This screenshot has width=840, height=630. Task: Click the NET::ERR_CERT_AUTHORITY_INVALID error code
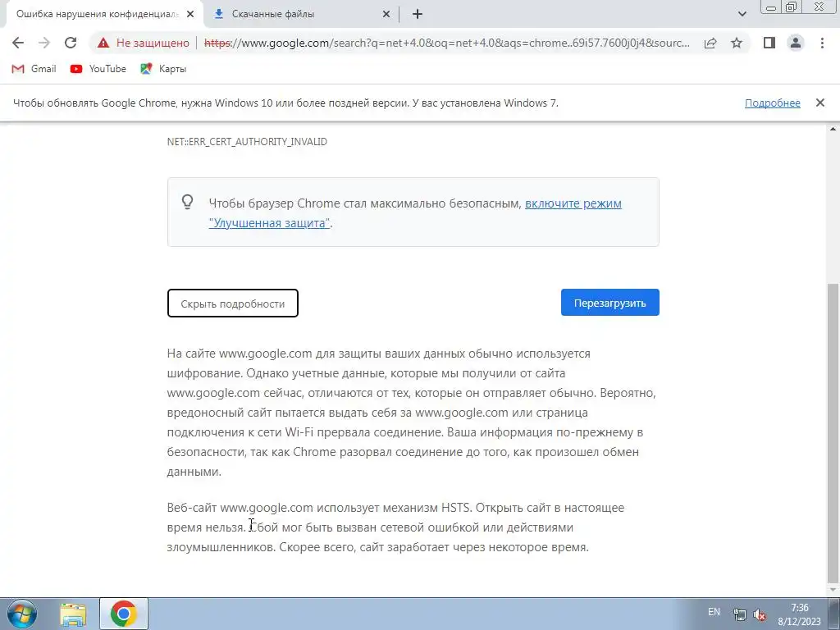[x=247, y=141]
